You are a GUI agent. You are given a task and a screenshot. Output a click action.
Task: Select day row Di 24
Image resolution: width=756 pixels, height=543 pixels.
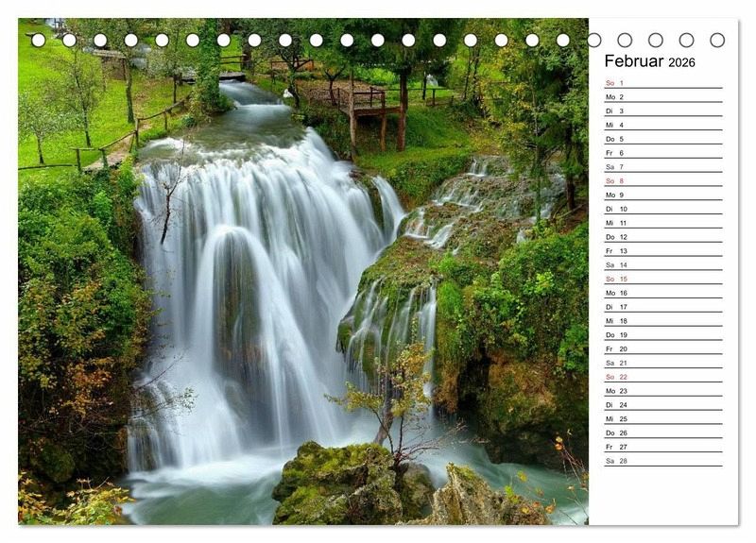(663, 404)
